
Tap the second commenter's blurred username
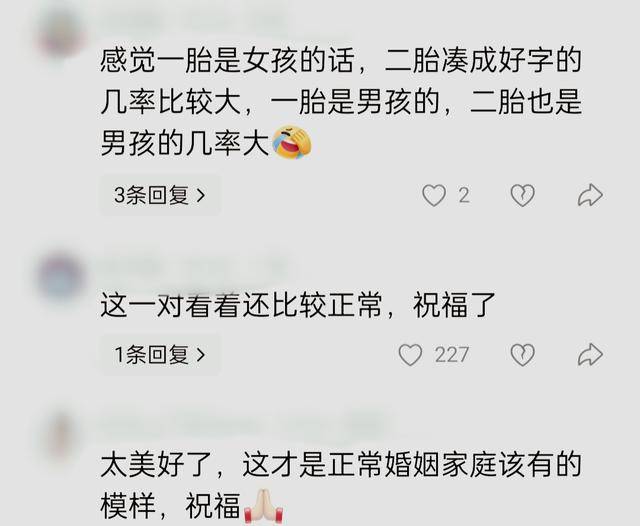coord(194,267)
